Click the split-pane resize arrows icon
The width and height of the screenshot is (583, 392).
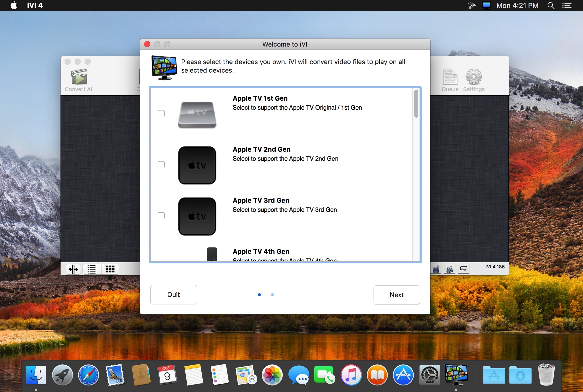[73, 269]
